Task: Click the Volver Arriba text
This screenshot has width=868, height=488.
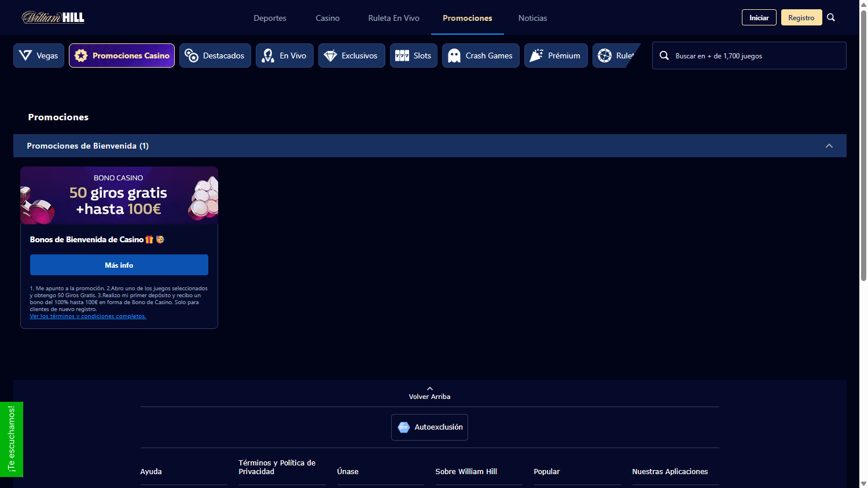Action: click(x=429, y=397)
